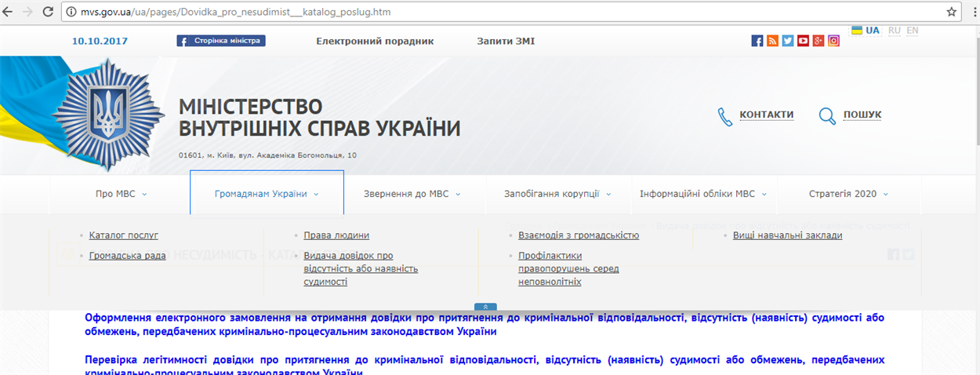This screenshot has height=375, width=980.
Task: Select Вищі навчальні заклади submenu item
Action: pyautogui.click(x=788, y=235)
